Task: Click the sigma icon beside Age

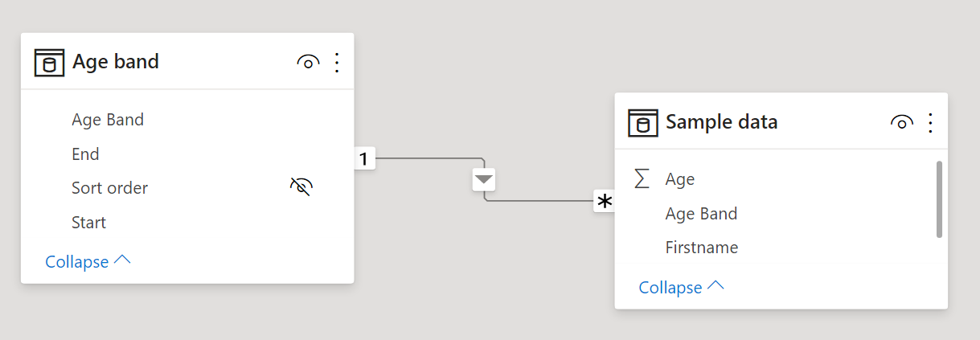Action: 642,178
